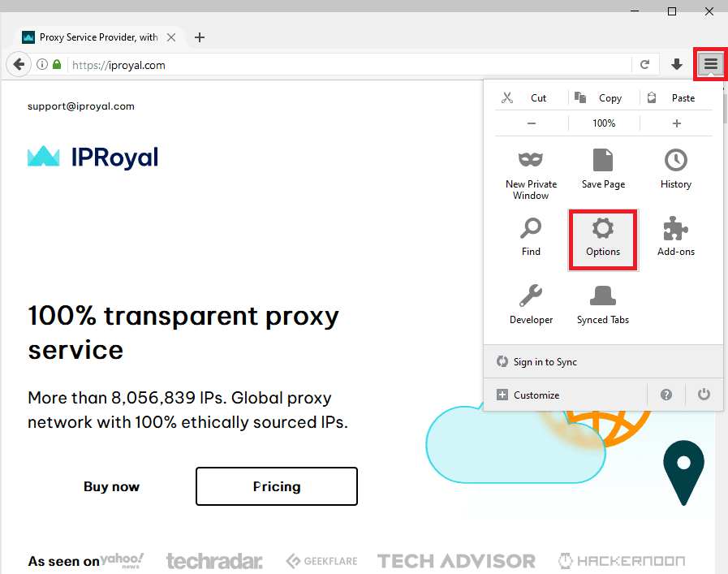Click the Yahoo news logo

click(x=122, y=560)
